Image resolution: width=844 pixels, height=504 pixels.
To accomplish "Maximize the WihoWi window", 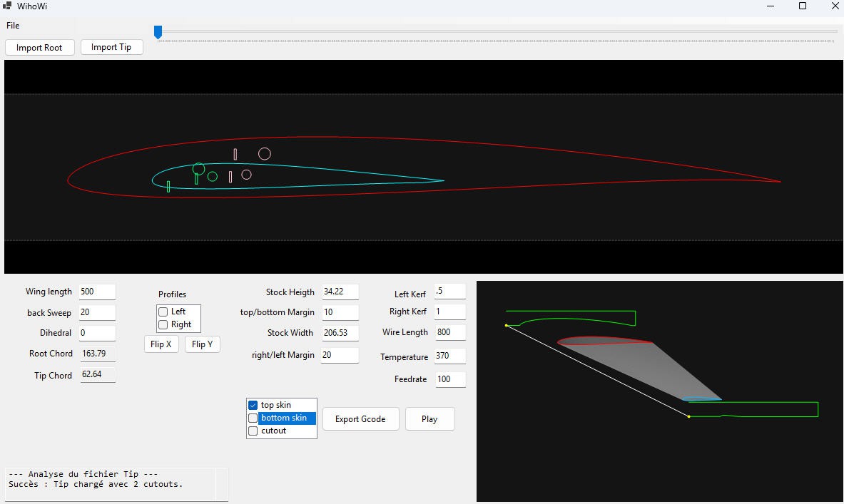I will coord(803,6).
